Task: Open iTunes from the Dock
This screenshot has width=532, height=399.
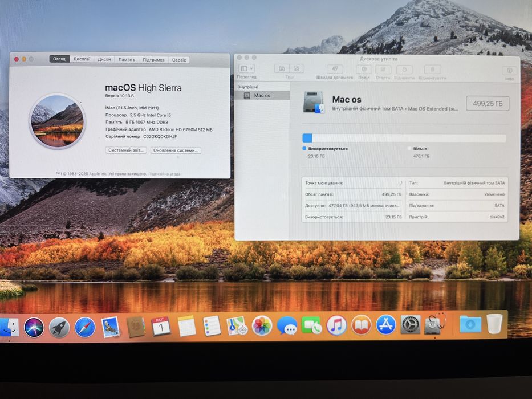Action: [336, 325]
